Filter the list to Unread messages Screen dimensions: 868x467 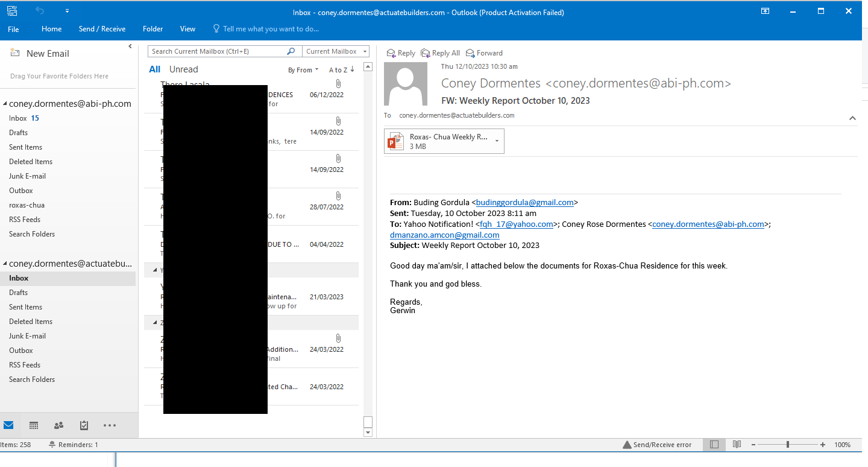coord(184,69)
